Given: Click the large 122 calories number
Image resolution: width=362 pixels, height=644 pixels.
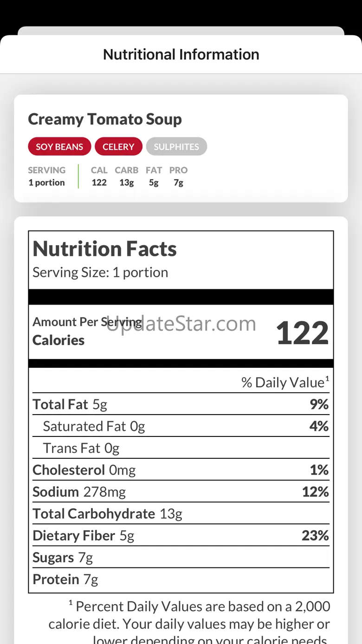Looking at the screenshot, I should pyautogui.click(x=302, y=333).
